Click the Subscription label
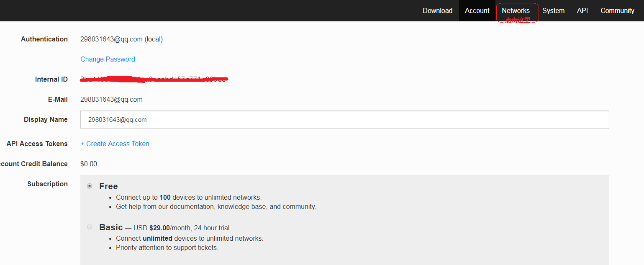Viewport: 644px width, 265px height. pyautogui.click(x=47, y=184)
